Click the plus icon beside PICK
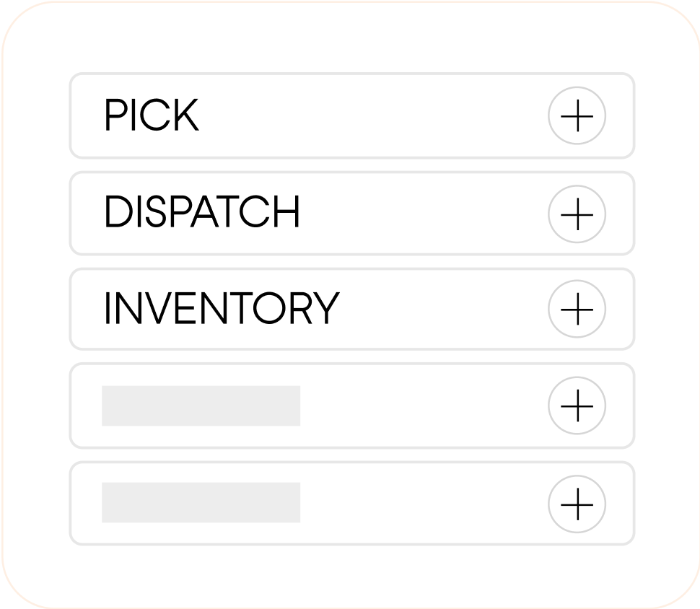This screenshot has width=700, height=609. [577, 116]
